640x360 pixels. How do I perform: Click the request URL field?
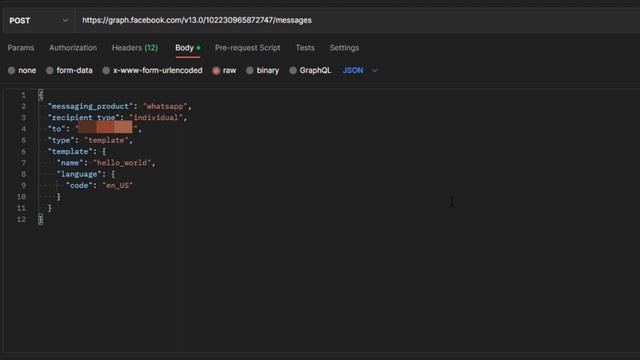(x=359, y=20)
